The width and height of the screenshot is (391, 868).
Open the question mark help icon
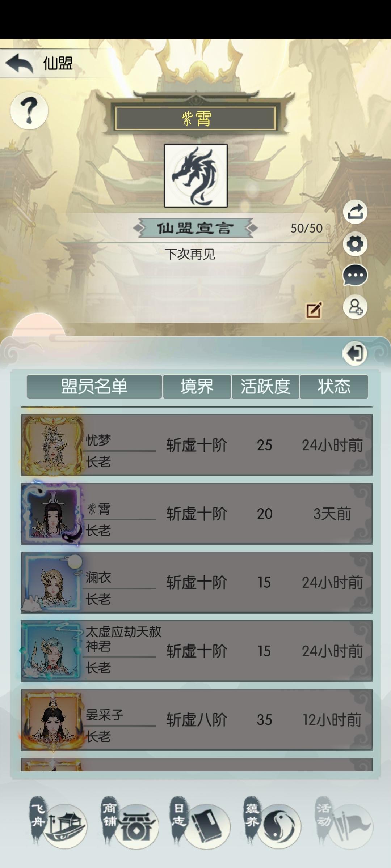tap(29, 111)
